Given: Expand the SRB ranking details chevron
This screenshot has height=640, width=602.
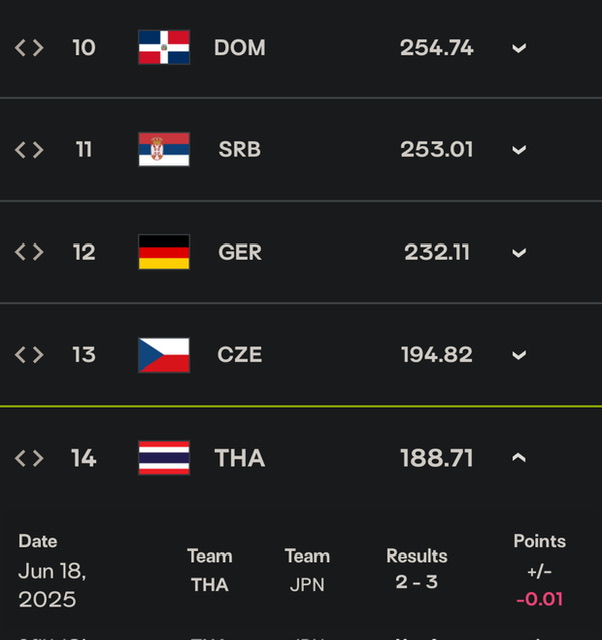Looking at the screenshot, I should coord(519,150).
